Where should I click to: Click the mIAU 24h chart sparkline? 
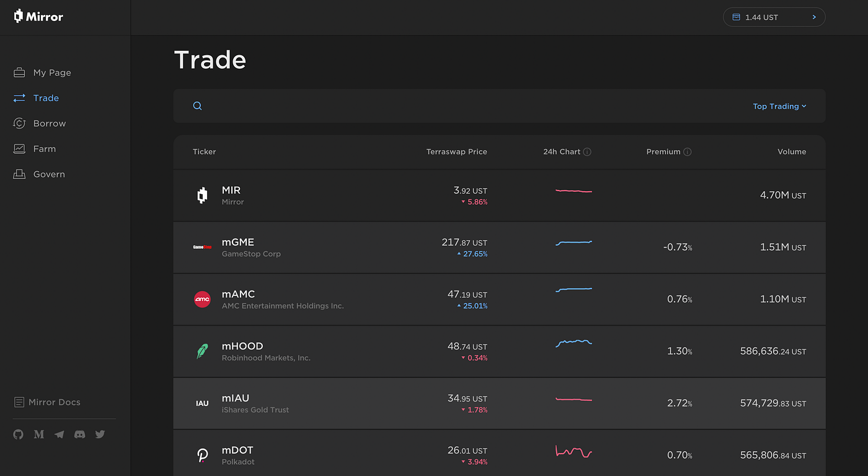point(573,400)
